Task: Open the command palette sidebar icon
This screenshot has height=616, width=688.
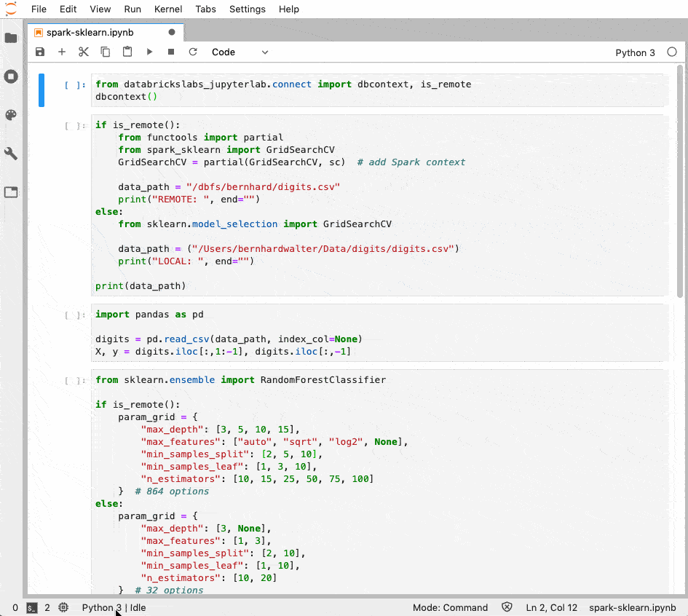Action: tap(11, 115)
